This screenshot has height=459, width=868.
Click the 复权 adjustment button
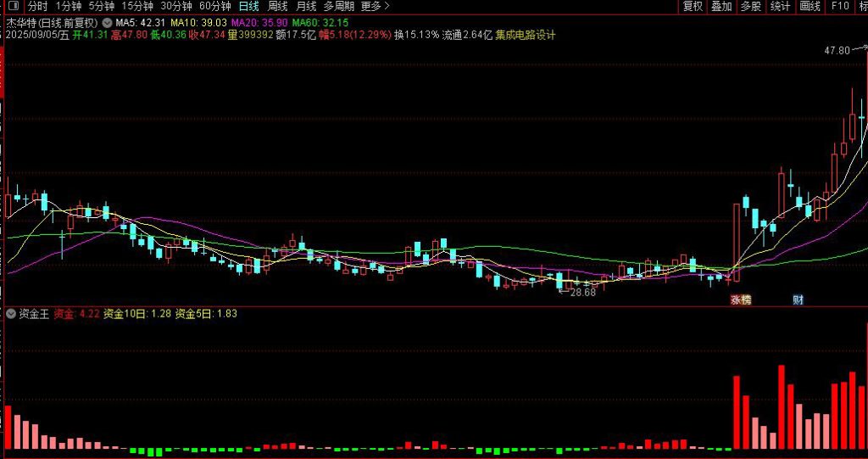point(693,6)
